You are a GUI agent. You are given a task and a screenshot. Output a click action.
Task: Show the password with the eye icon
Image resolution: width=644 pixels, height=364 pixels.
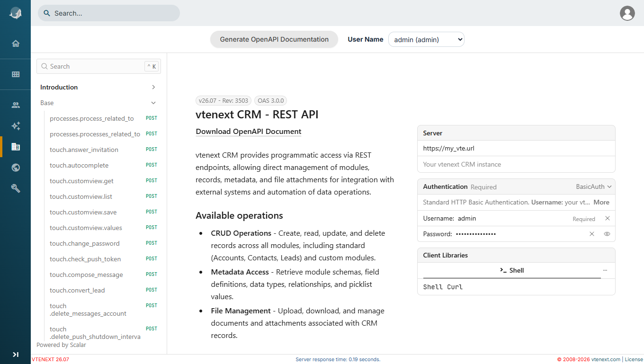607,234
